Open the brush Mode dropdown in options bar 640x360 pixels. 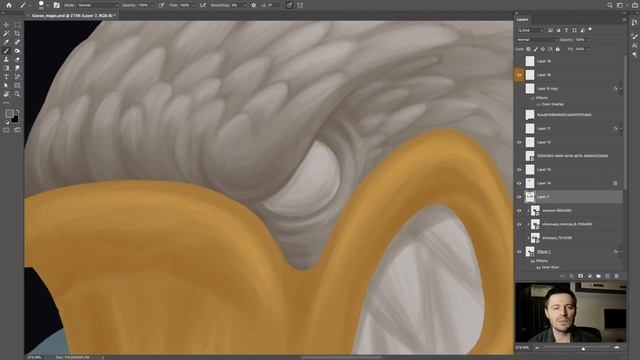point(98,5)
